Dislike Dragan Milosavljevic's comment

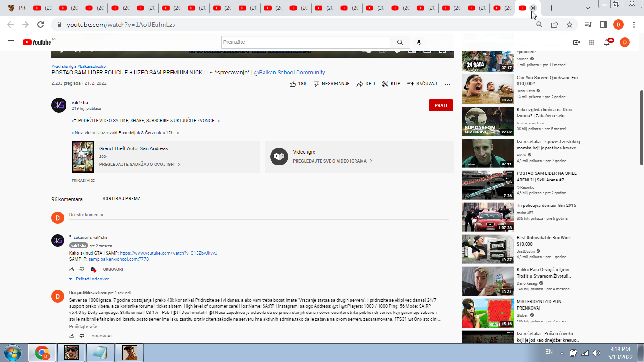[82, 336]
